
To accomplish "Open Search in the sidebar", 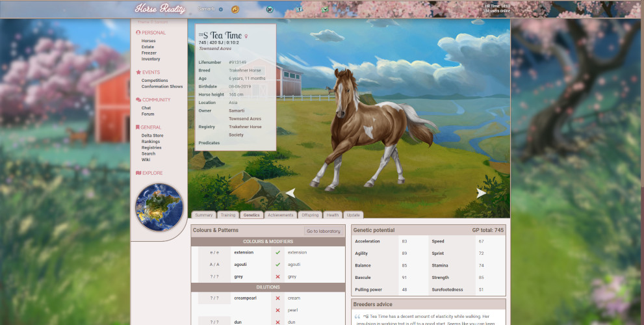I will [x=148, y=153].
